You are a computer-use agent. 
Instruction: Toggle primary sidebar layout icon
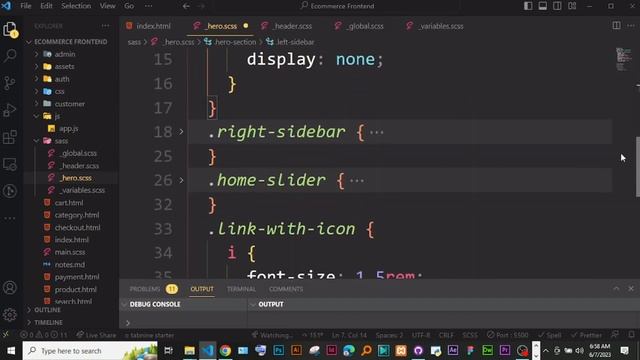click(x=528, y=6)
